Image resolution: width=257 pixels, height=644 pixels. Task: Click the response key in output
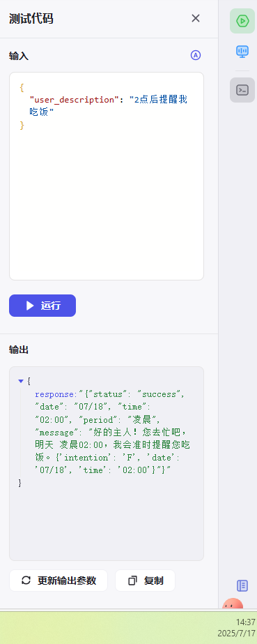(x=55, y=394)
